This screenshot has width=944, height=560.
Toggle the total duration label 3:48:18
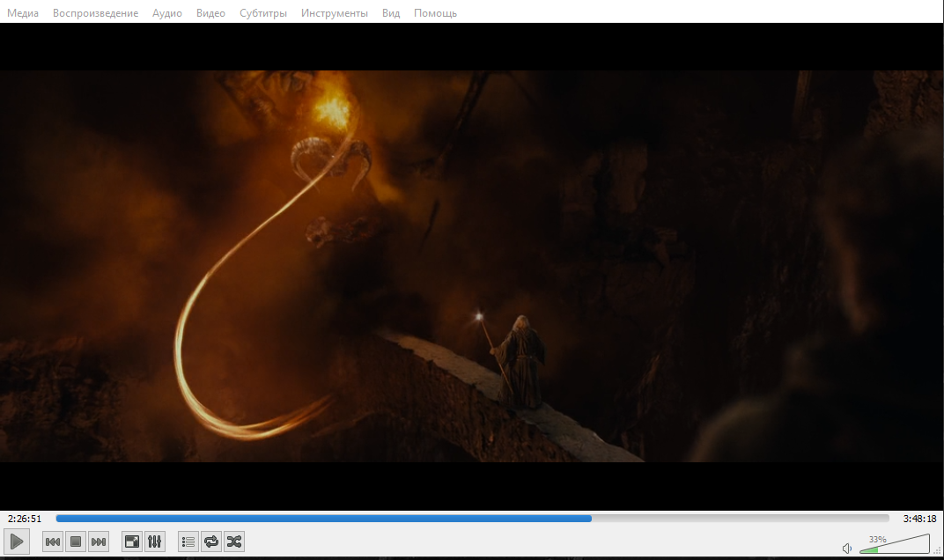click(919, 519)
